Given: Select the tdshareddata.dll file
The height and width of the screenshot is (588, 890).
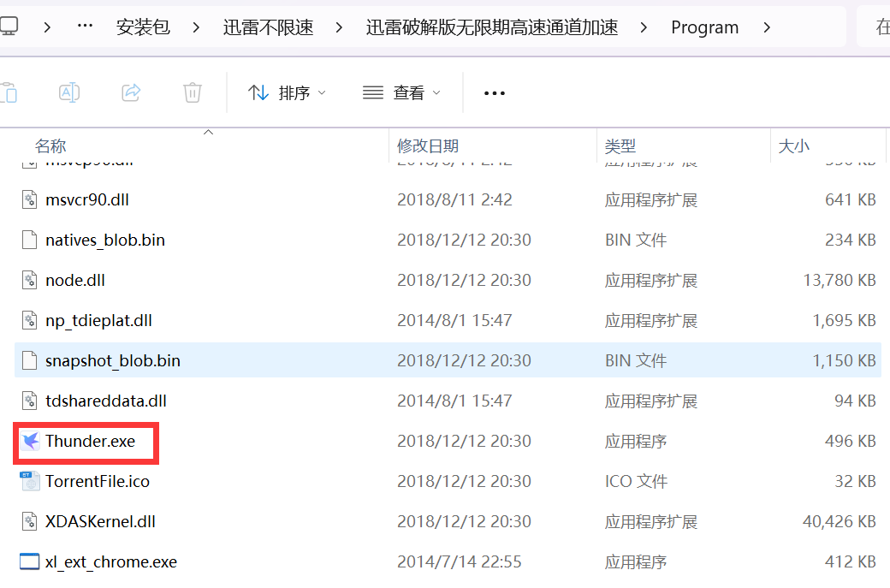Looking at the screenshot, I should point(106,401).
